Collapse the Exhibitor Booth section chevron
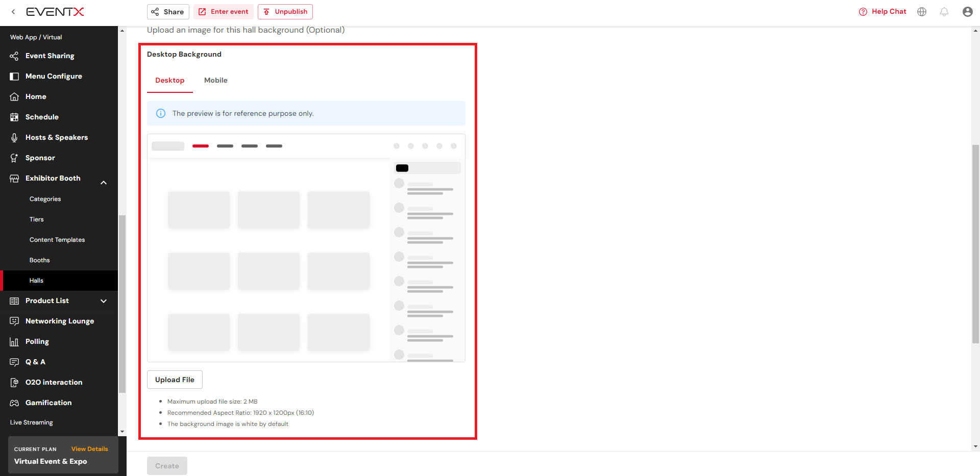Screen dimensions: 980x476 [104, 183]
